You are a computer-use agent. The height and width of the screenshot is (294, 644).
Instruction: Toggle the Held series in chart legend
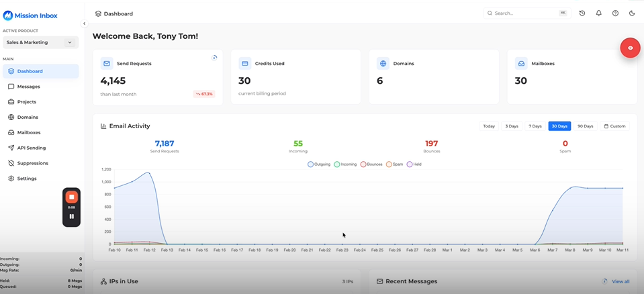(x=414, y=164)
